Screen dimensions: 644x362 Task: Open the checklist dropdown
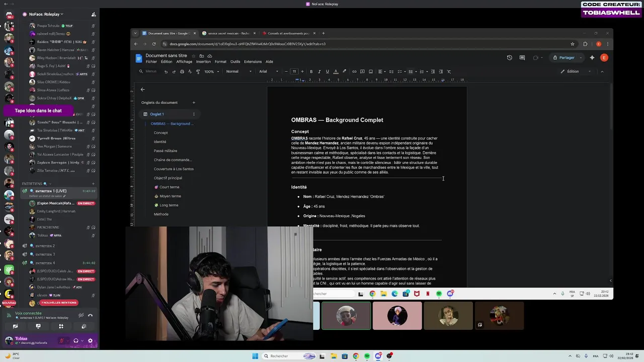coord(400,71)
